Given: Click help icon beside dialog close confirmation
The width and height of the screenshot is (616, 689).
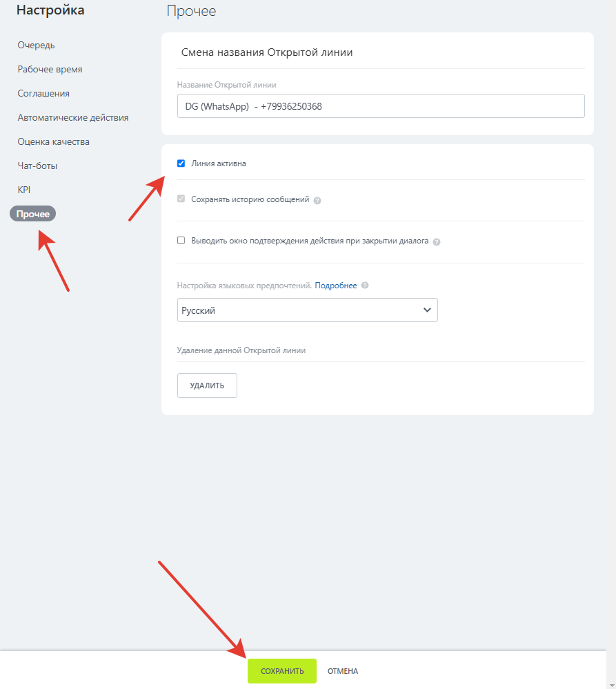Looking at the screenshot, I should (x=436, y=241).
